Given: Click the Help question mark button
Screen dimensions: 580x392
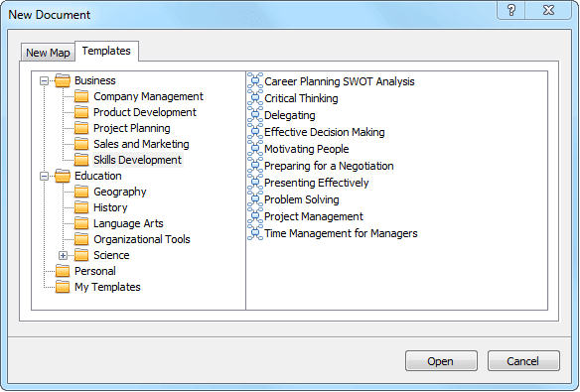Looking at the screenshot, I should (511, 10).
